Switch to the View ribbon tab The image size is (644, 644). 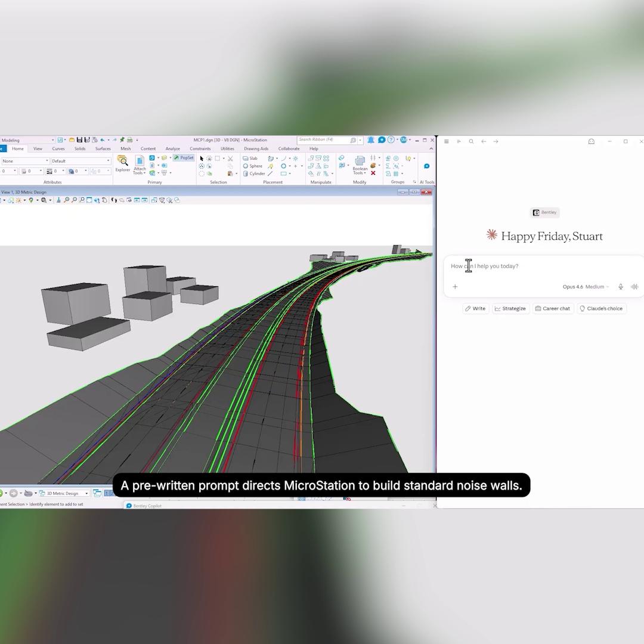pyautogui.click(x=38, y=148)
